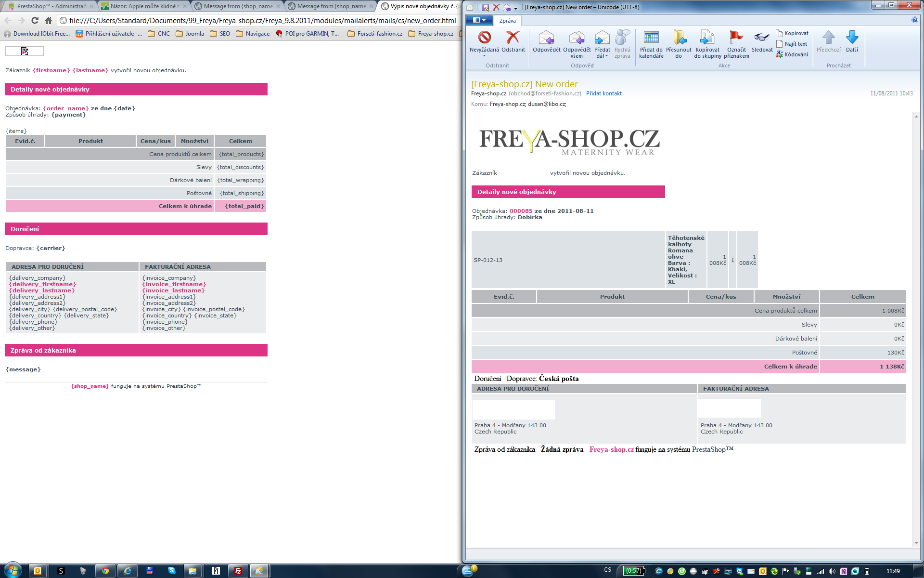Image resolution: width=924 pixels, height=578 pixels.
Task: Click the Chrome icon in the taskbar
Action: click(x=105, y=571)
